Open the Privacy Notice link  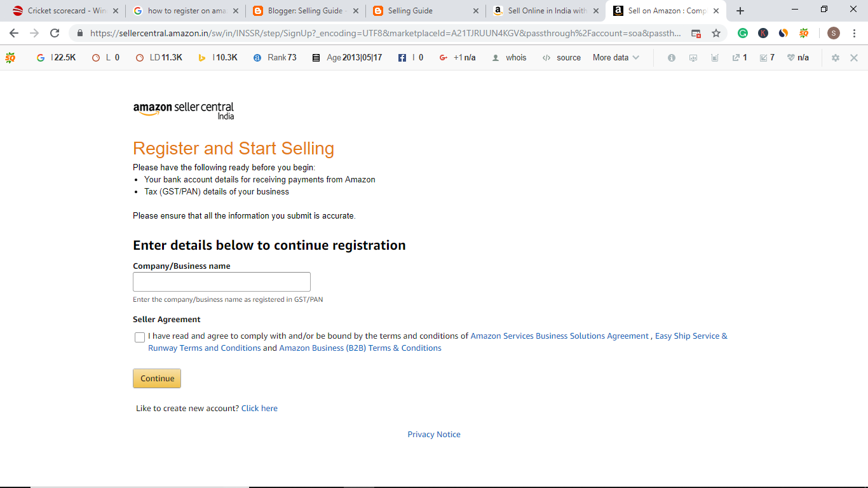coord(434,435)
